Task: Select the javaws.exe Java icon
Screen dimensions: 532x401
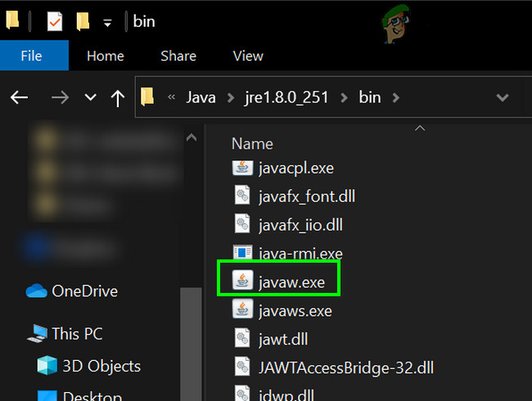Action: click(242, 309)
